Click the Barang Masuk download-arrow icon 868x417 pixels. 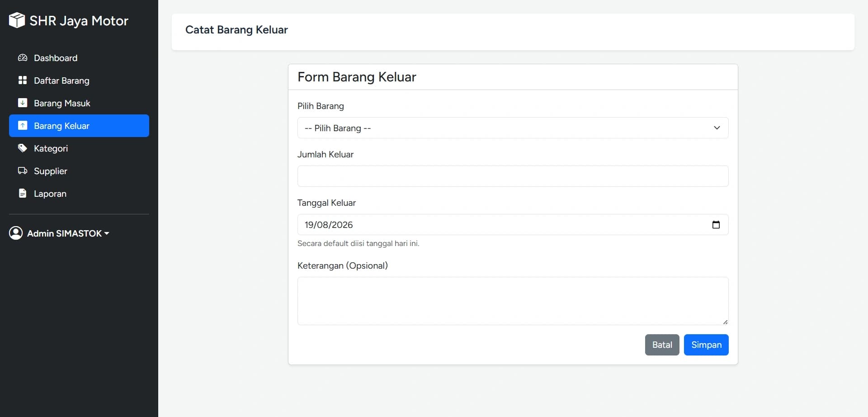tap(23, 103)
